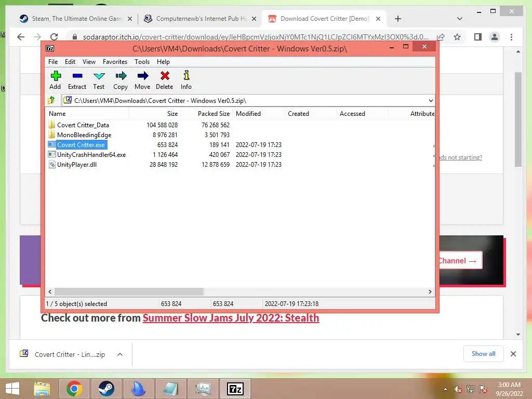Click the Add toolbar button in 7-Zip
The image size is (532, 399).
[55, 81]
